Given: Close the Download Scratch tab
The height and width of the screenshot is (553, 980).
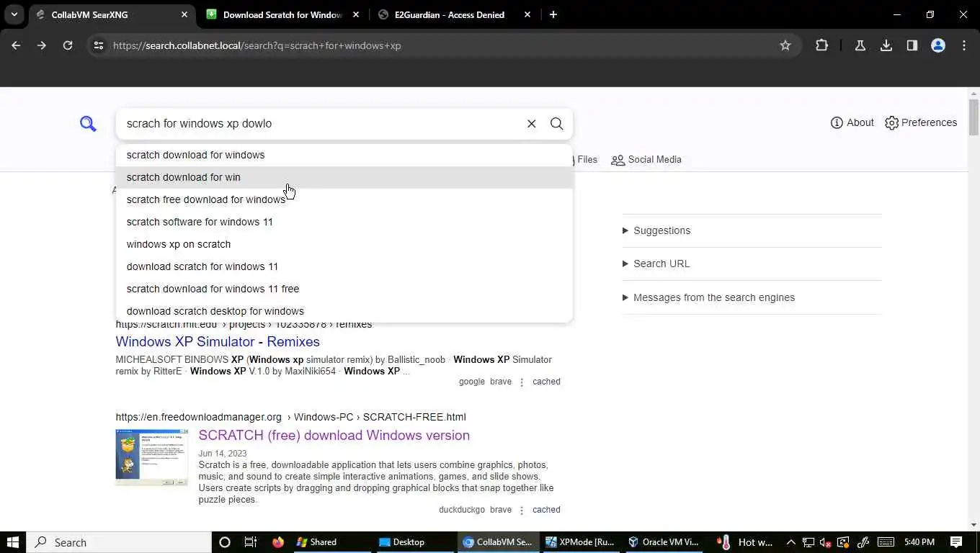Looking at the screenshot, I should [x=356, y=14].
